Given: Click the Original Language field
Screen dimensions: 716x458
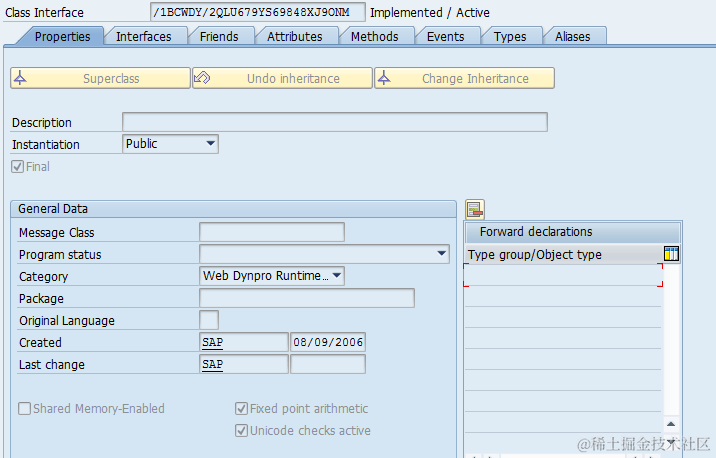Looking at the screenshot, I should (209, 320).
